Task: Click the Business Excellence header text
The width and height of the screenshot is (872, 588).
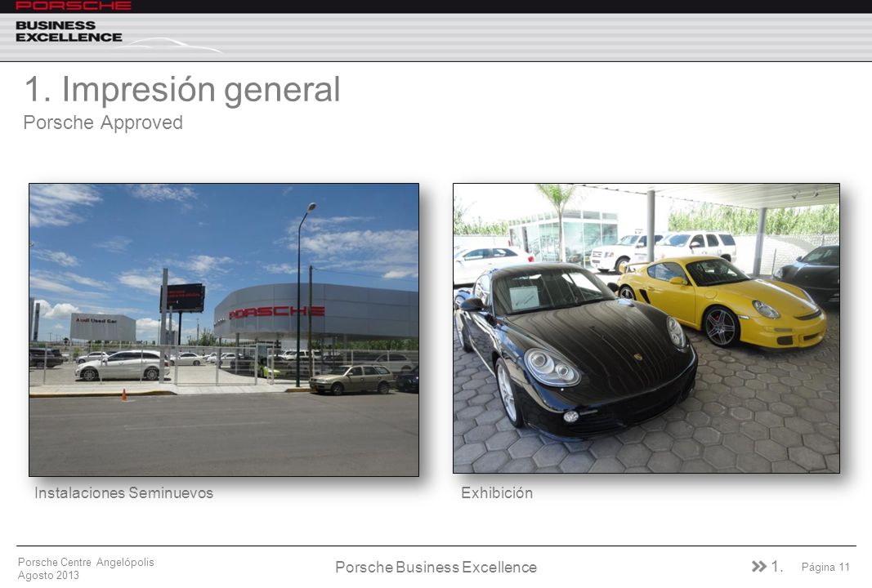Action: click(69, 32)
